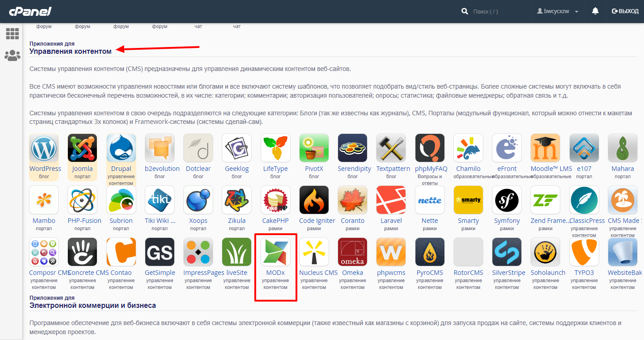The height and width of the screenshot is (340, 644).
Task: Open the Contao icon
Action: click(121, 252)
